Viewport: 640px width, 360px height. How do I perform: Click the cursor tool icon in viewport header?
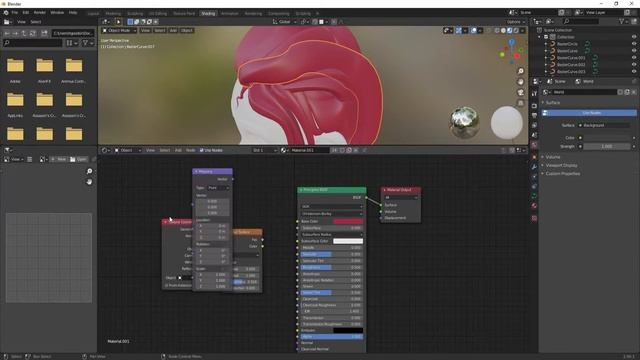[118, 22]
